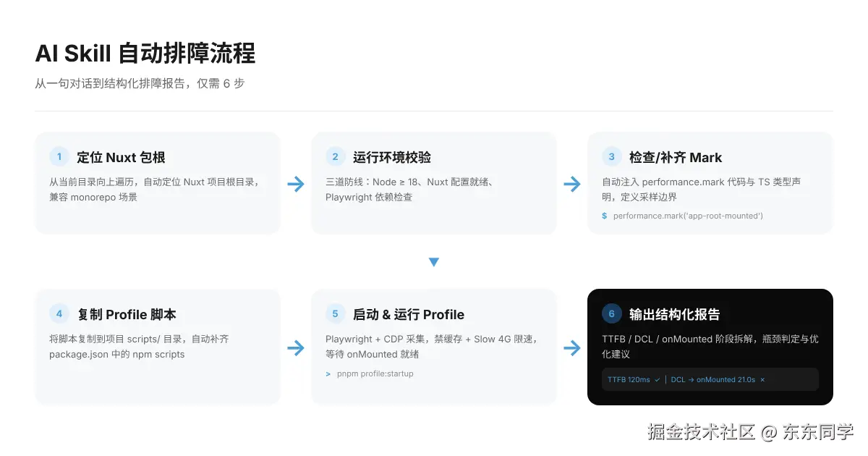
Task: Click the card title "启动 & 运行 Profile"
Action: pyautogui.click(x=409, y=314)
